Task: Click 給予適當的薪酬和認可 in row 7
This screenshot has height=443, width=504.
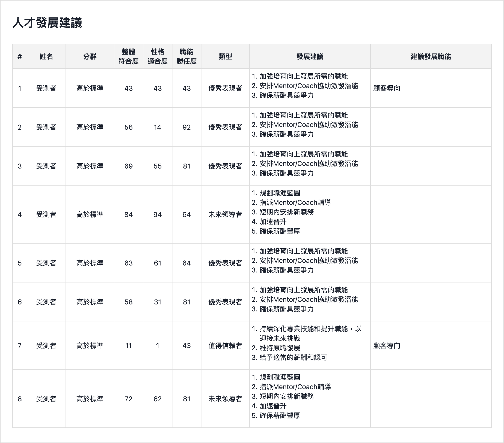Action: click(x=293, y=358)
